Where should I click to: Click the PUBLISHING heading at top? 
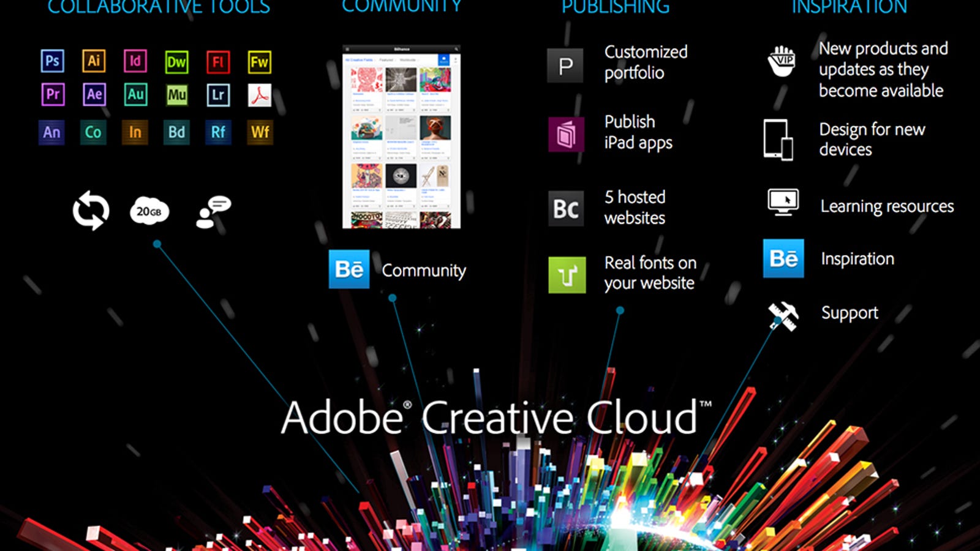click(616, 7)
